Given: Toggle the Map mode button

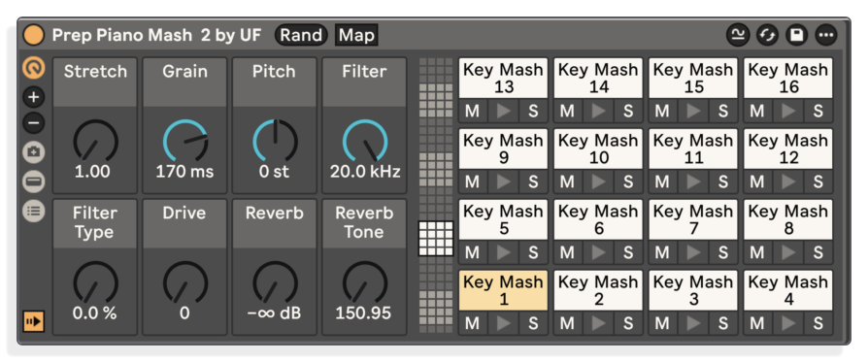Looking at the screenshot, I should tap(356, 35).
